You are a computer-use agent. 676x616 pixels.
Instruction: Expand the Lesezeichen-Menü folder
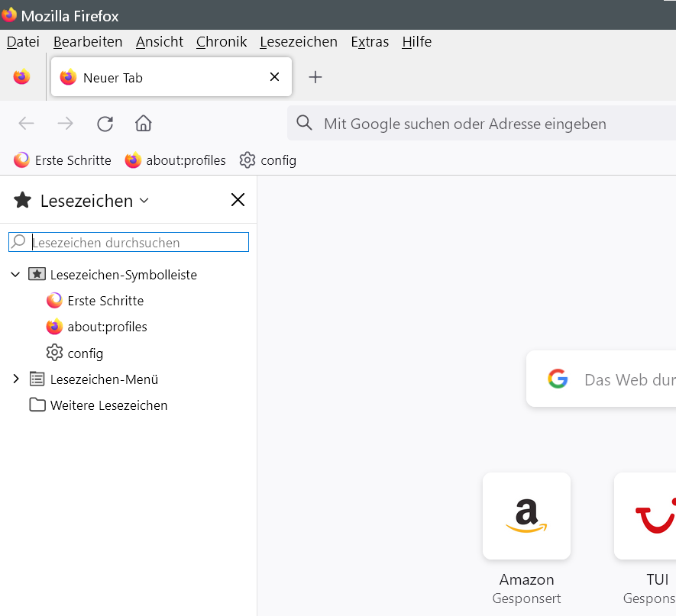coord(15,379)
